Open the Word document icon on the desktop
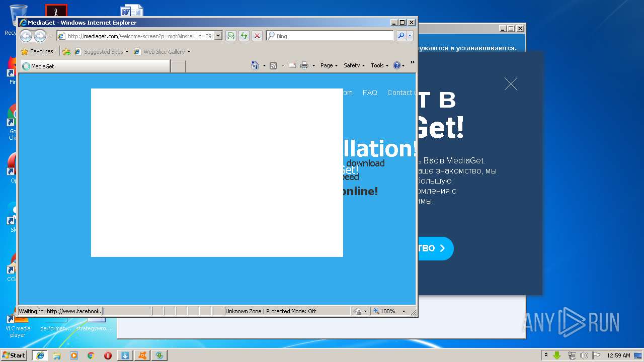Viewport: 644px width, 362px height. point(132,11)
